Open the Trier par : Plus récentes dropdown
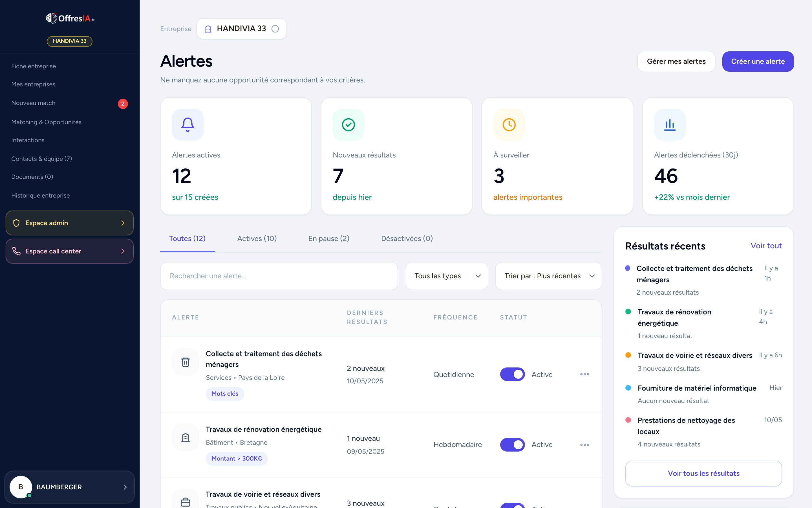The width and height of the screenshot is (812, 508). 548,276
